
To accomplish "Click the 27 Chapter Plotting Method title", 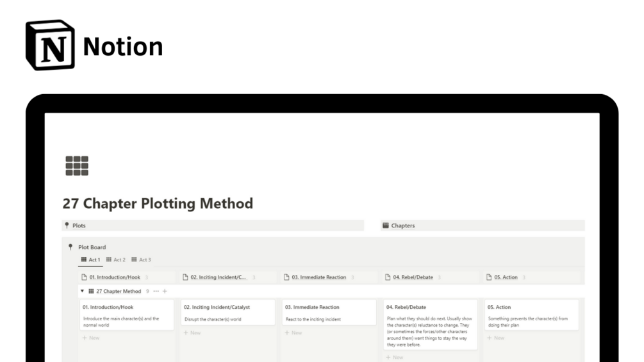I will pos(158,204).
